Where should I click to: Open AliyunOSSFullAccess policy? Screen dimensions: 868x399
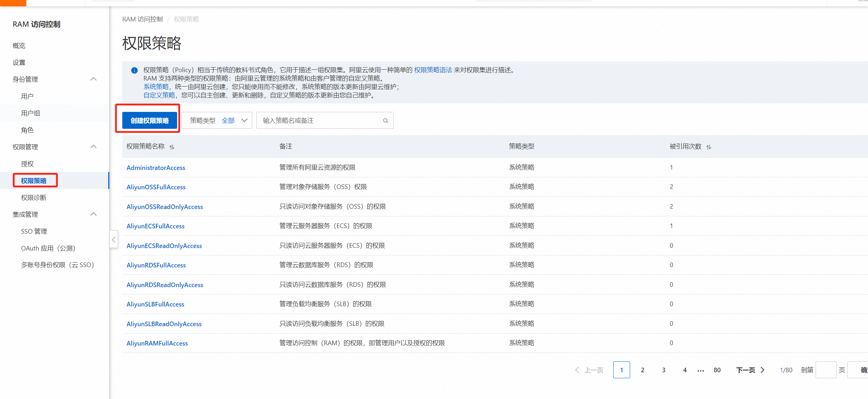coord(156,187)
